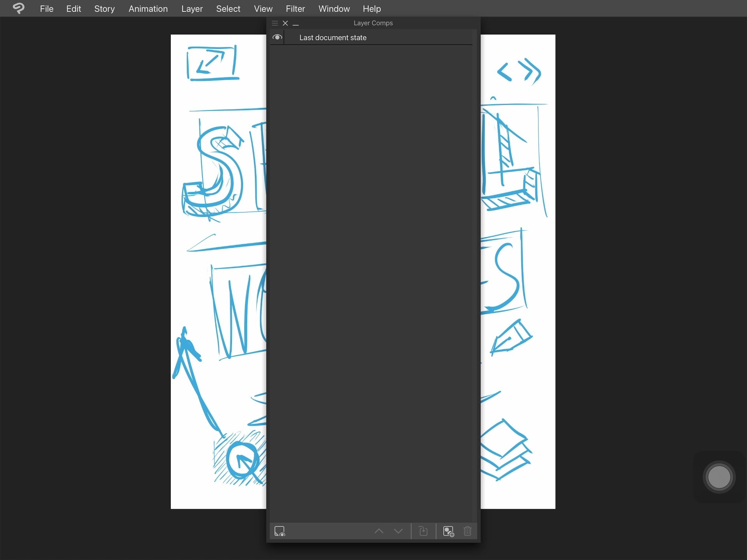Toggle eye icon for Last document state
This screenshot has width=747, height=560.
click(277, 37)
